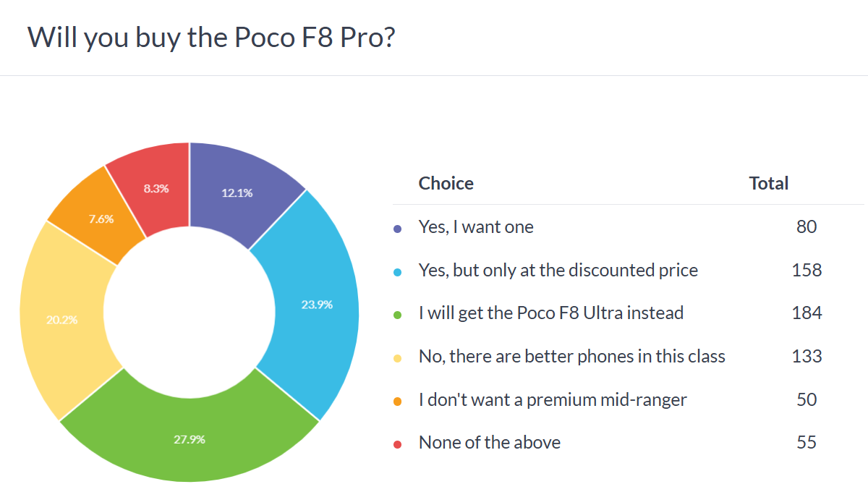The height and width of the screenshot is (492, 868).
Task: Select the yellow 20.2% donut slice
Action: click(64, 318)
